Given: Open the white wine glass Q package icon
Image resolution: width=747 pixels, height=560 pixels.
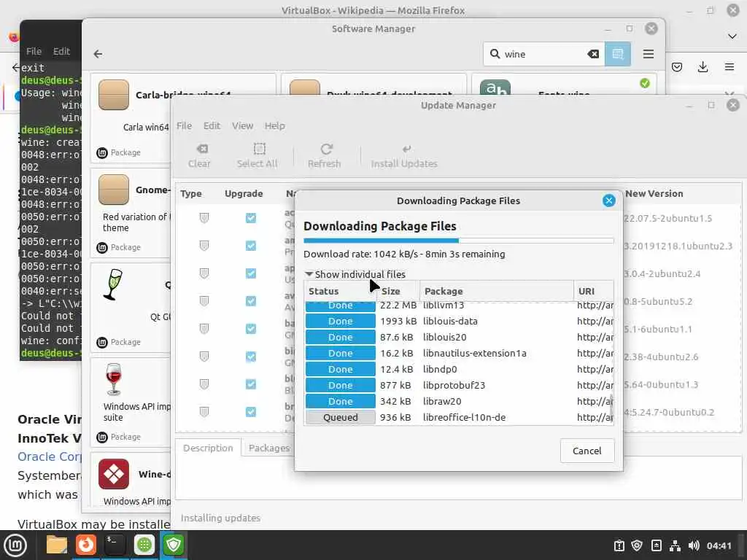Looking at the screenshot, I should [113, 285].
